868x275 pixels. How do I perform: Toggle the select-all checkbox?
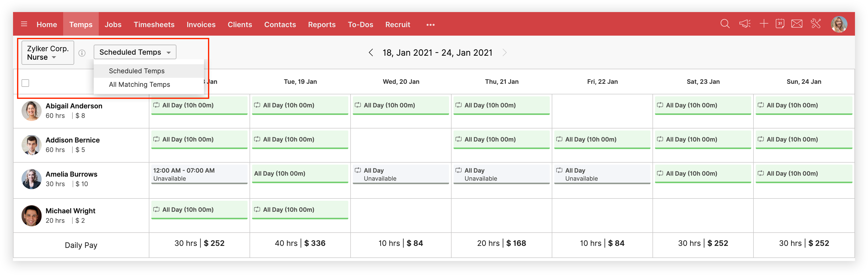(x=25, y=83)
